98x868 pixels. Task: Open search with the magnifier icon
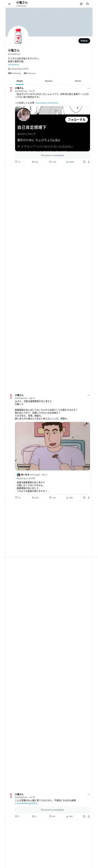(x=88, y=4)
